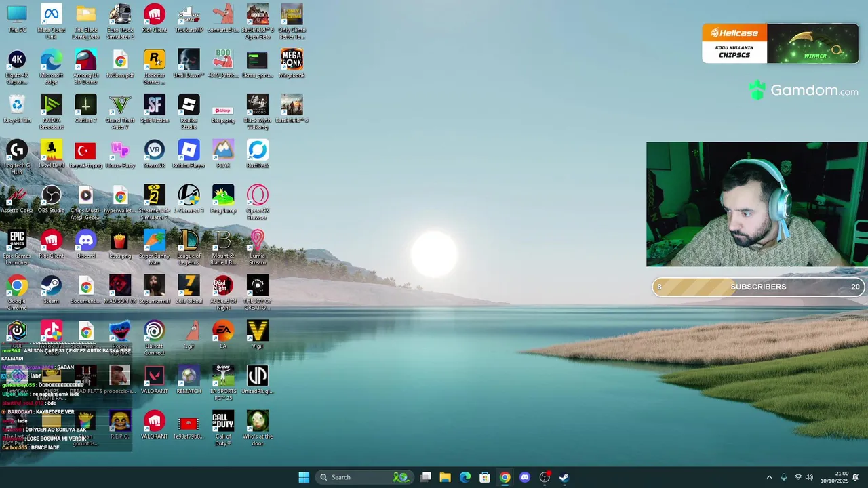Open Who's at the door shortcut
The height and width of the screenshot is (488, 868).
click(x=258, y=428)
